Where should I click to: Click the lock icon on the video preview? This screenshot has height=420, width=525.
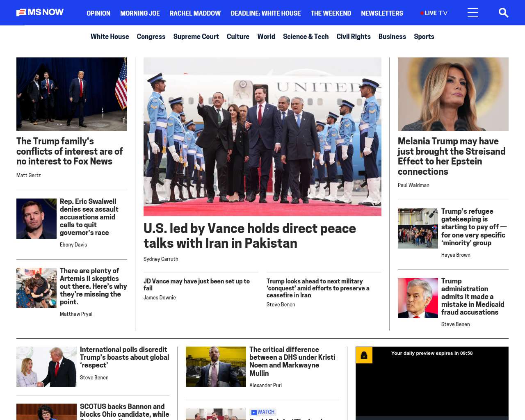tap(364, 355)
